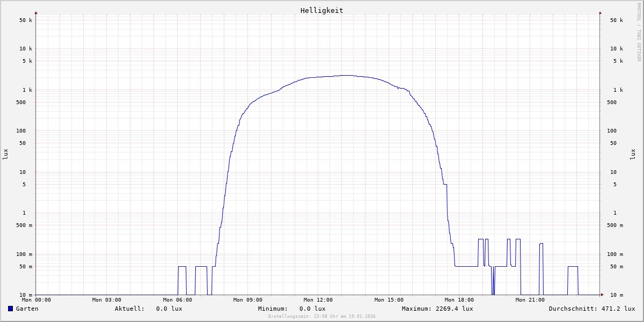Click the Mon 00:00 time axis label
The image size is (644, 322).
[x=36, y=300]
